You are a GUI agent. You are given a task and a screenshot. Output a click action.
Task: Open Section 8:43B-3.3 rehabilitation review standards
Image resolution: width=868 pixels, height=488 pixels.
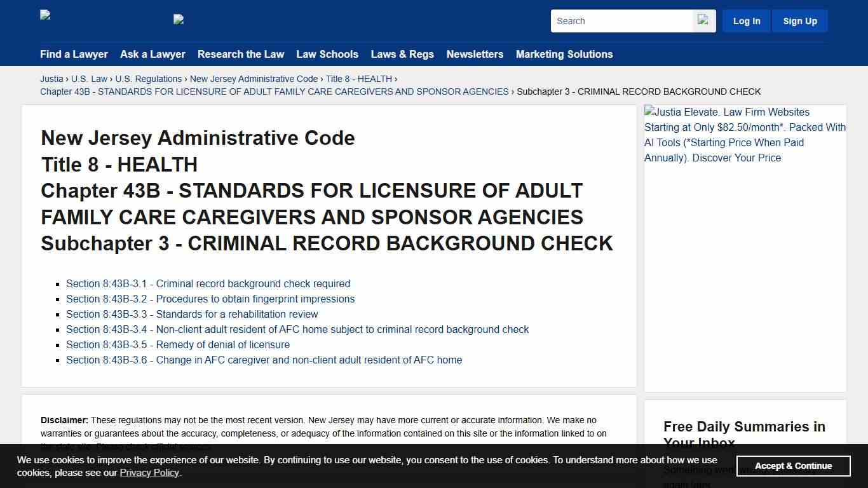192,315
